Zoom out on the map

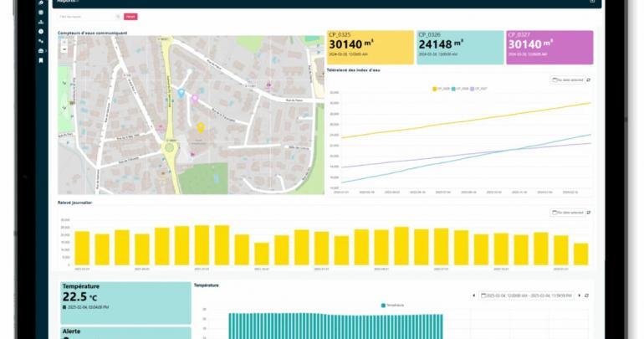tap(64, 49)
